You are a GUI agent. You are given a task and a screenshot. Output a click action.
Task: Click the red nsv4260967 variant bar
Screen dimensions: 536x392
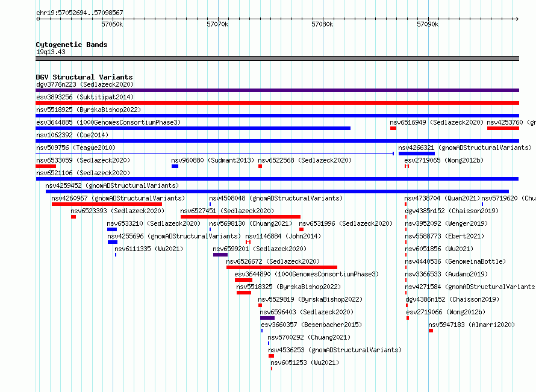[x=107, y=204]
